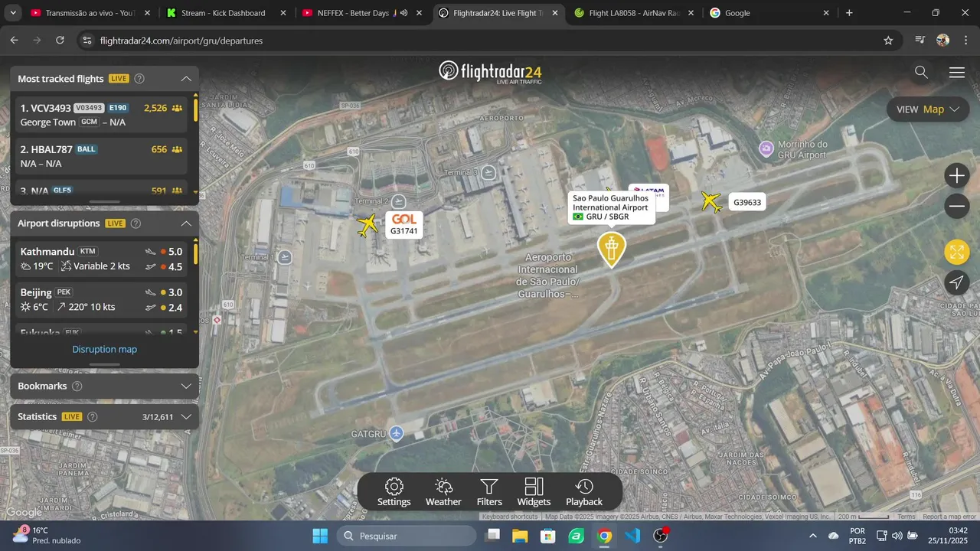Viewport: 980px width, 551px height.
Task: Open Settings gear in bottom toolbar
Action: [394, 492]
